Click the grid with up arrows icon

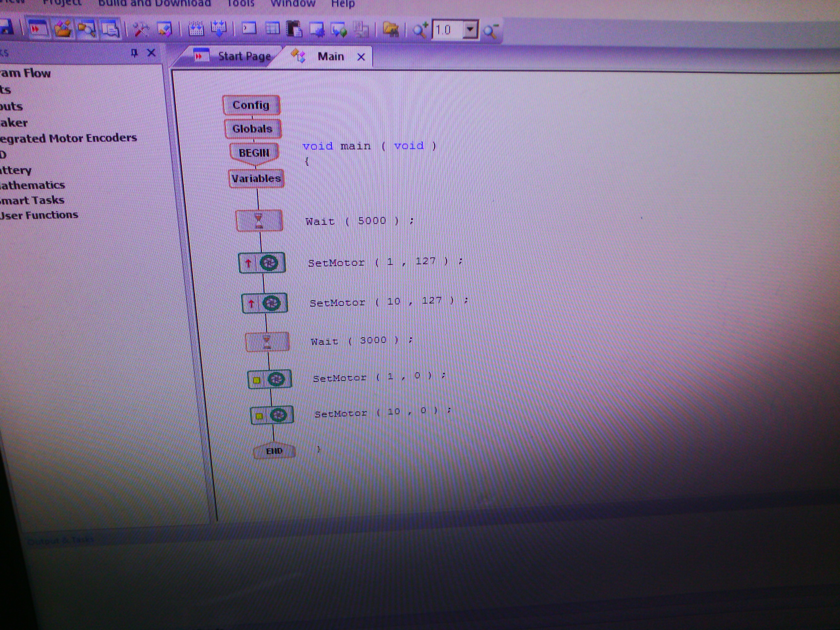(x=196, y=29)
